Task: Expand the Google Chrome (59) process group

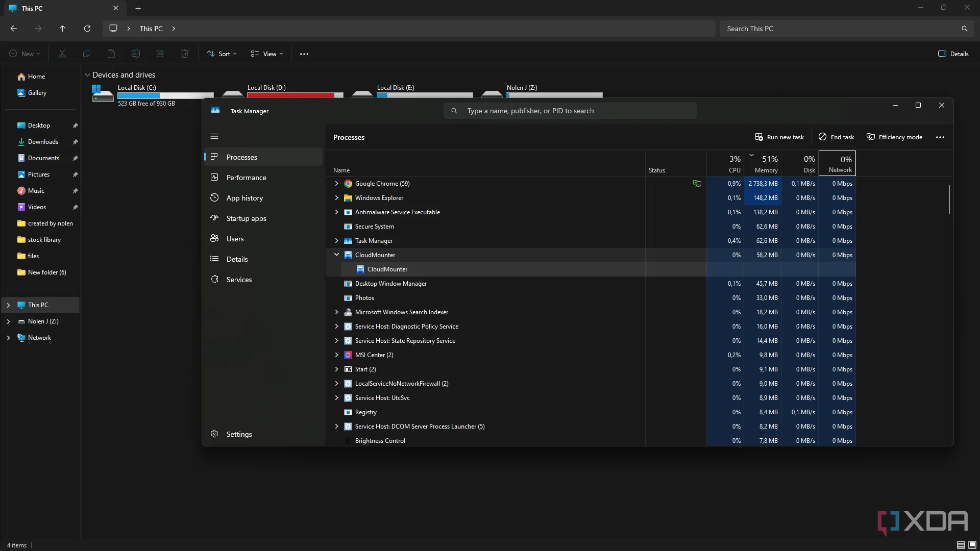Action: pos(336,184)
